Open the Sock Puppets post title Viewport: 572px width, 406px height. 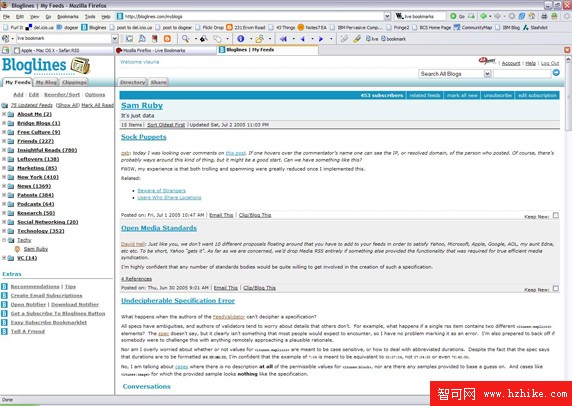[144, 137]
